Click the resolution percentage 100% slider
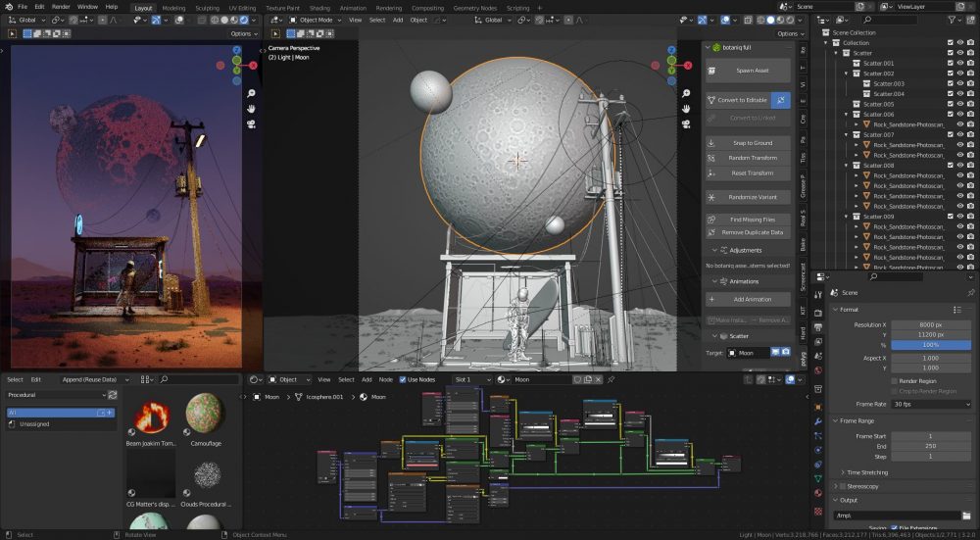Image resolution: width=980 pixels, height=540 pixels. (x=931, y=345)
